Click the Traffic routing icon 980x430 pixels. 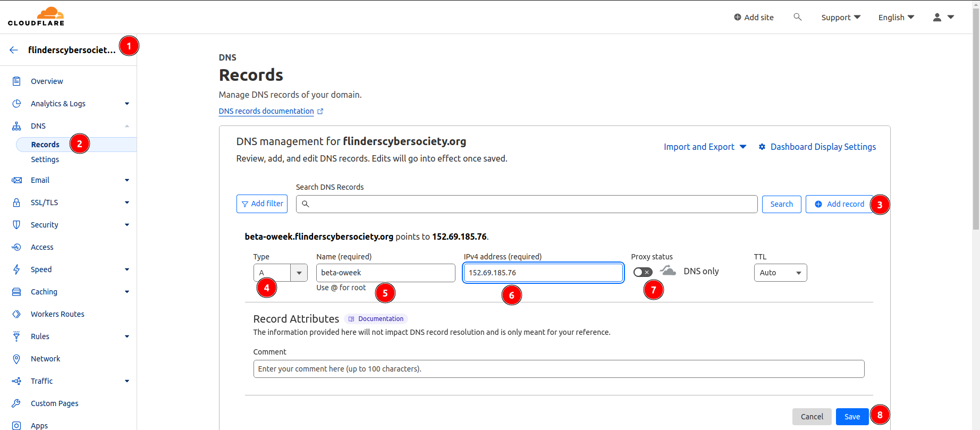pos(16,381)
